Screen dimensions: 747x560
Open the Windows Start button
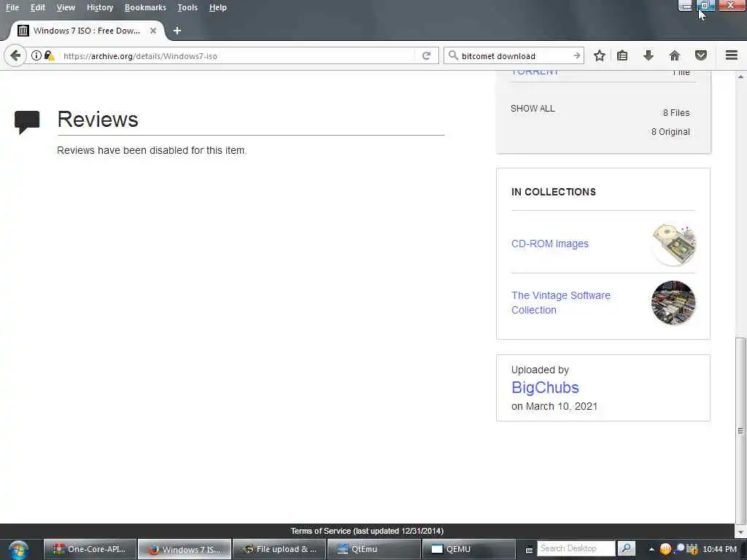(x=18, y=550)
